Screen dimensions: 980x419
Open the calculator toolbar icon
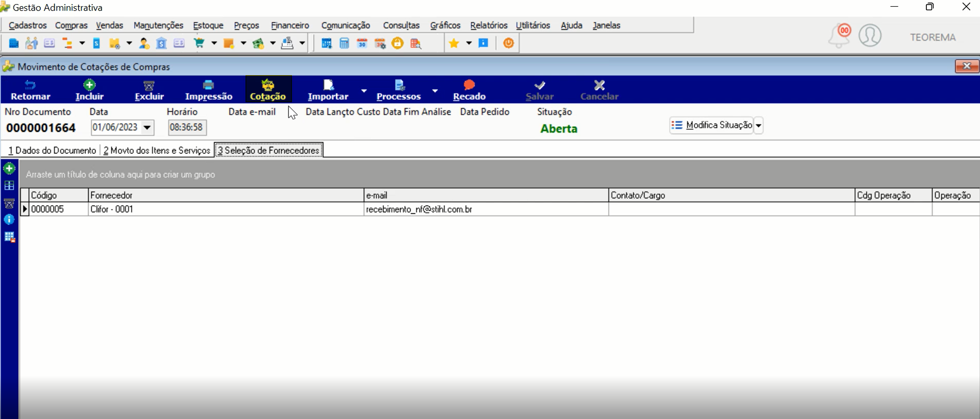pos(344,43)
